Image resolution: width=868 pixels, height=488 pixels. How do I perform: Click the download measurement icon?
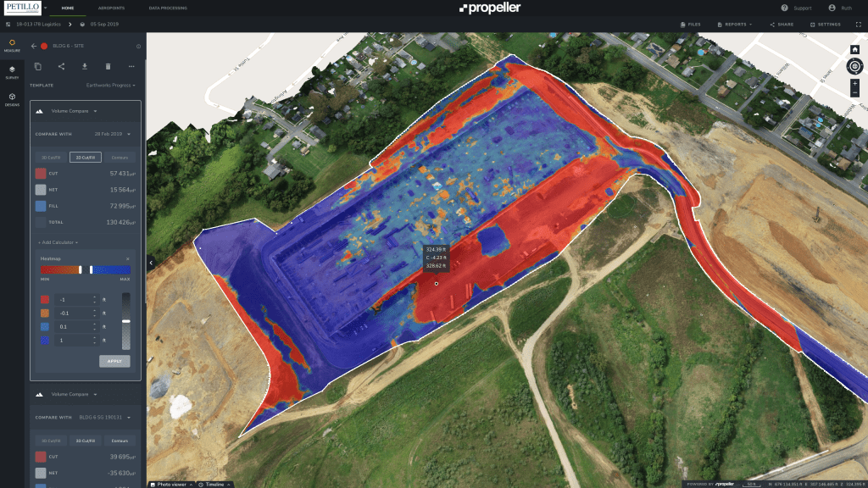[84, 66]
